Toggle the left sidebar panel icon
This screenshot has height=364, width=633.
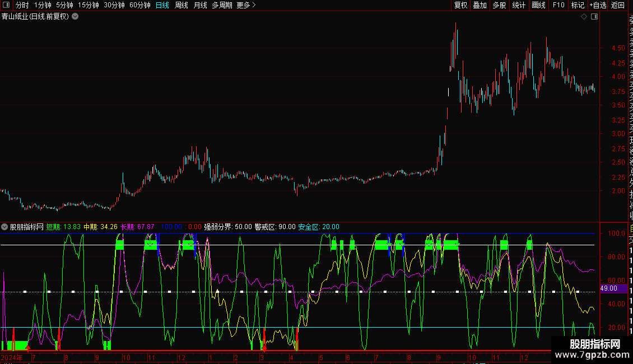pos(7,5)
